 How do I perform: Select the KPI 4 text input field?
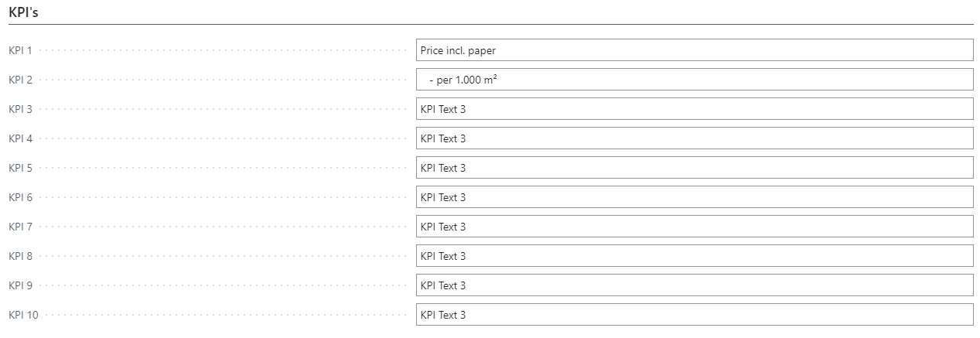pyautogui.click(x=694, y=138)
